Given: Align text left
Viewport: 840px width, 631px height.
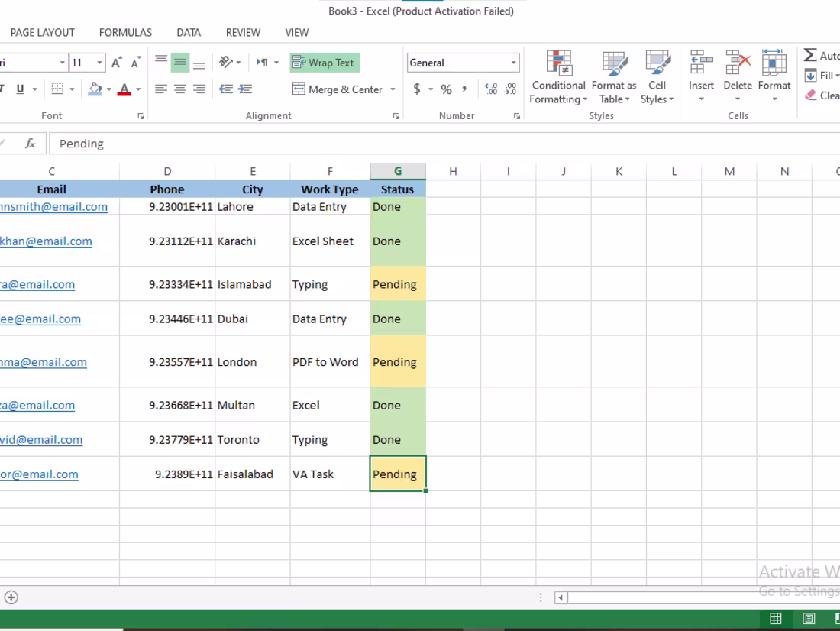Looking at the screenshot, I should tap(160, 89).
